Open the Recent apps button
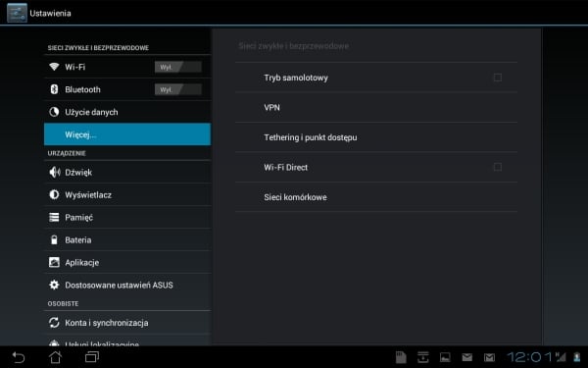588x368 pixels. tap(92, 357)
